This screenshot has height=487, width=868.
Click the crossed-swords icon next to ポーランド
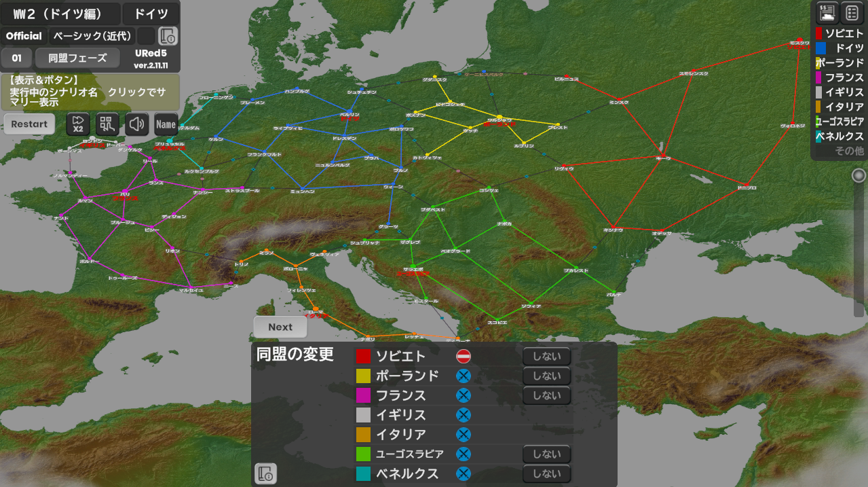point(464,376)
